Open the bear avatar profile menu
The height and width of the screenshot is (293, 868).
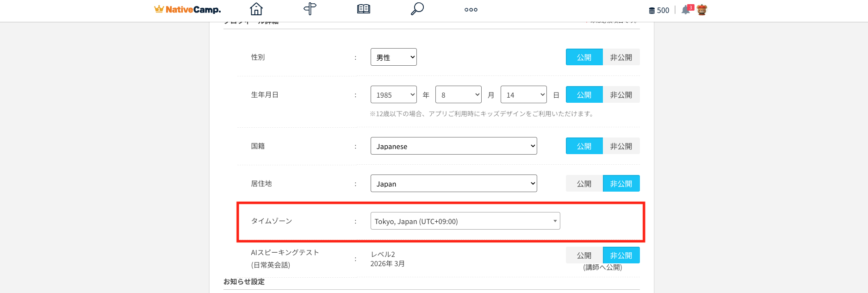702,10
